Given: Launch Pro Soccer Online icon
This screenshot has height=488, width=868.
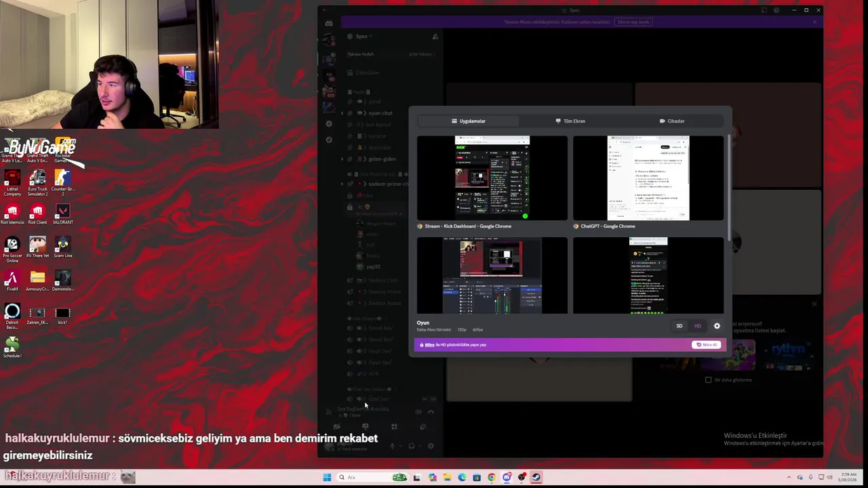Looking at the screenshot, I should 12,249.
